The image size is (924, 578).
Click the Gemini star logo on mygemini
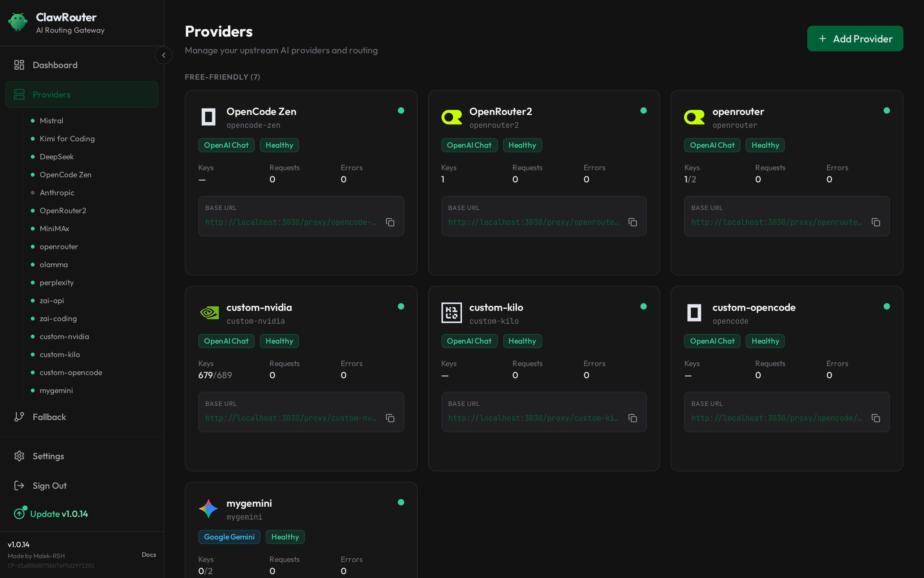pos(209,508)
